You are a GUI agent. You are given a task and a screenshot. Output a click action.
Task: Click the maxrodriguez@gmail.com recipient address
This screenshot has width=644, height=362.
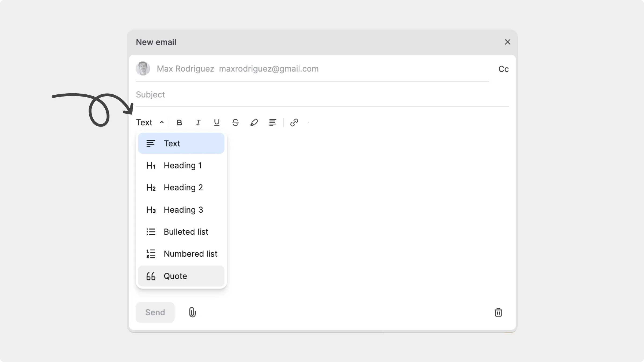[x=269, y=69]
